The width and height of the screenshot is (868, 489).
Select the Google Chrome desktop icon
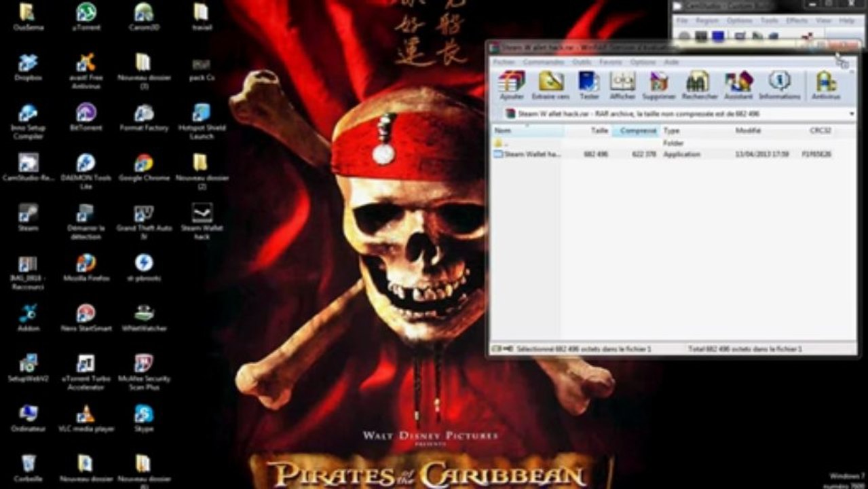(x=144, y=168)
